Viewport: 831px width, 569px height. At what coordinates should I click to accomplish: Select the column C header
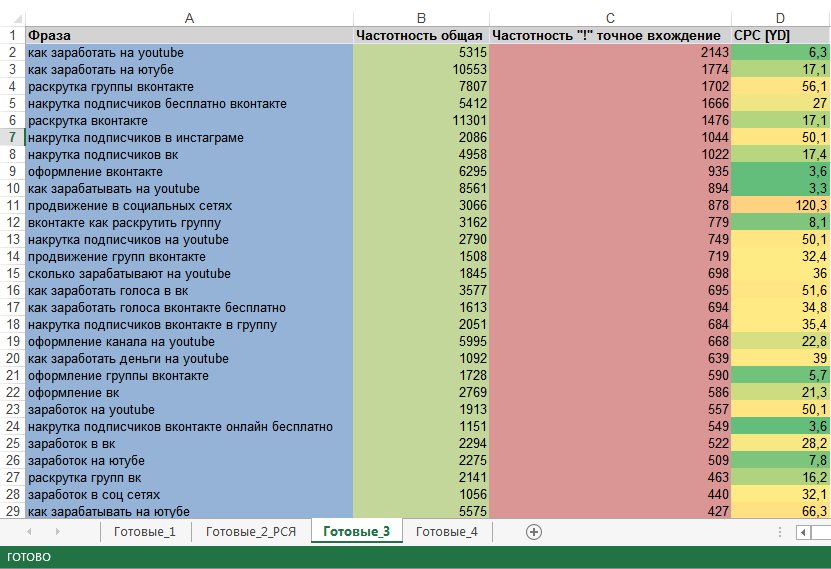[x=610, y=17]
